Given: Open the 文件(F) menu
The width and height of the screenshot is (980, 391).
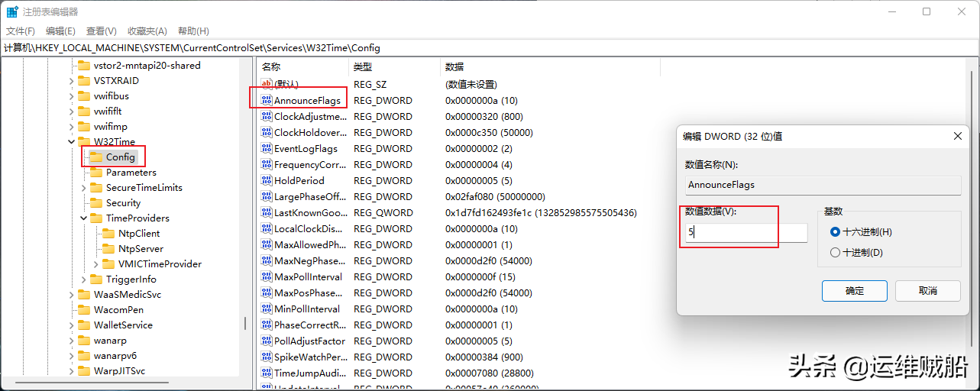Looking at the screenshot, I should pyautogui.click(x=21, y=31).
